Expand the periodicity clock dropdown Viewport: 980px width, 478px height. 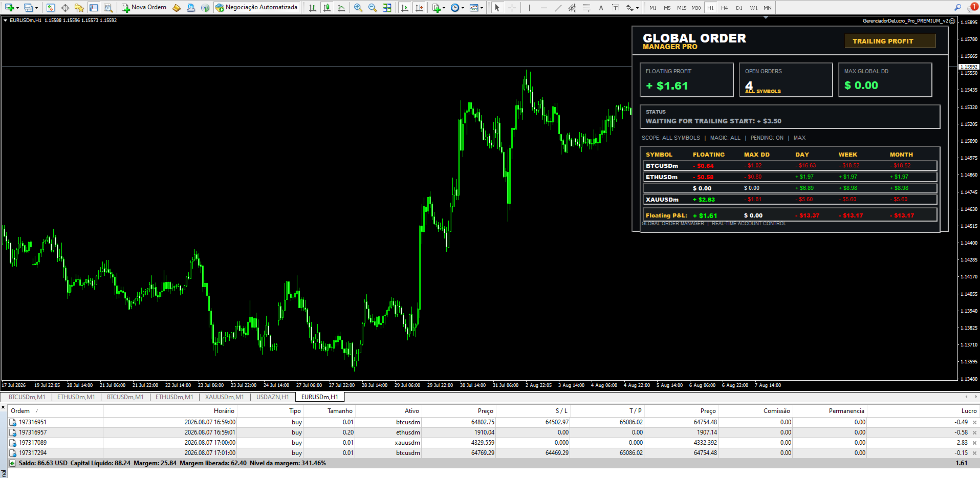[x=463, y=8]
